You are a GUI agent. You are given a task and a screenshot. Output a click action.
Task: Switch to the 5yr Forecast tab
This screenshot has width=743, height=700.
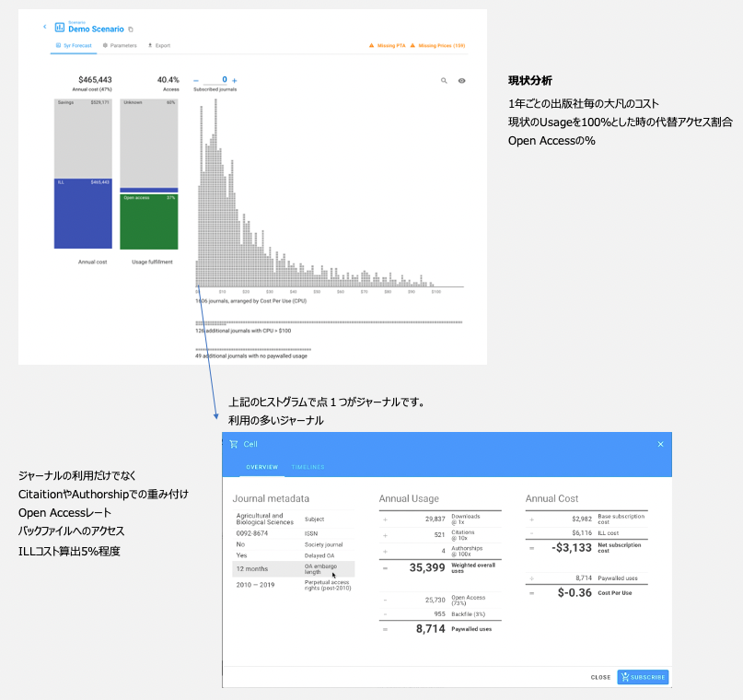74,45
